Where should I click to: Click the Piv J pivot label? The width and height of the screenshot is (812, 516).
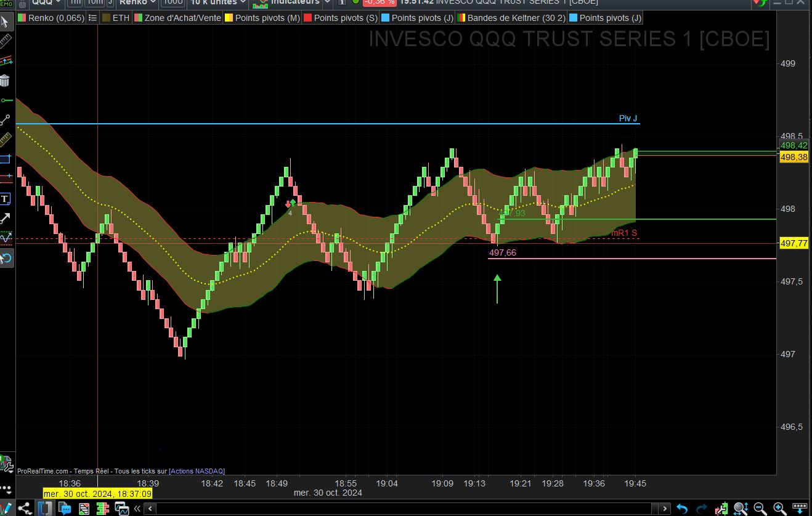click(628, 118)
